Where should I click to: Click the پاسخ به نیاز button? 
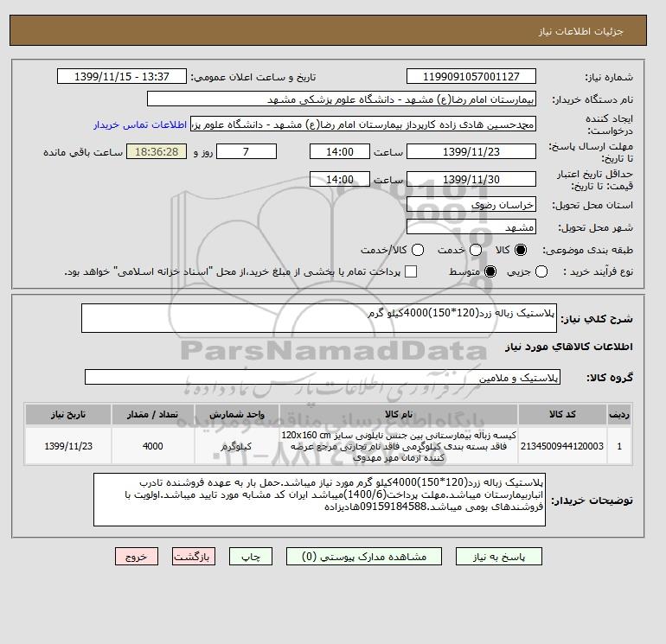point(499,557)
